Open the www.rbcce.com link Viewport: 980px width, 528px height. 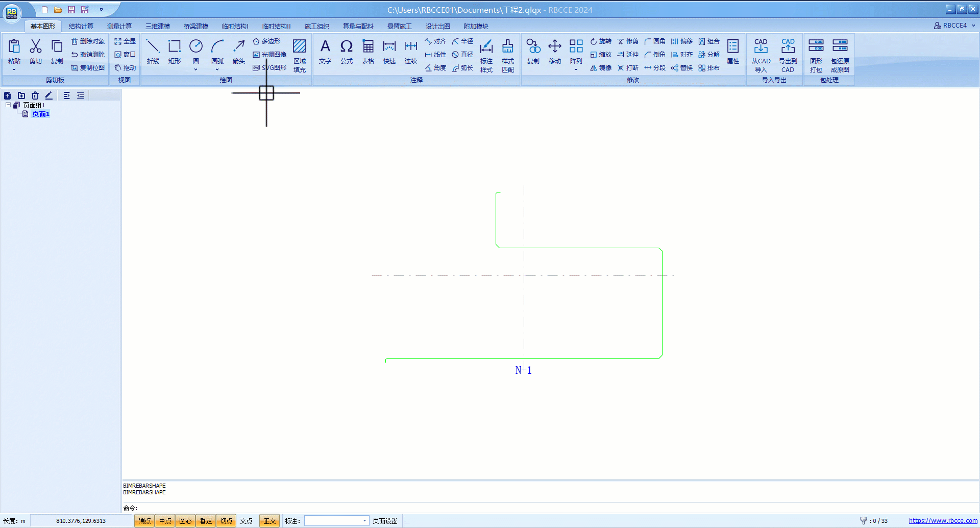[x=943, y=521]
